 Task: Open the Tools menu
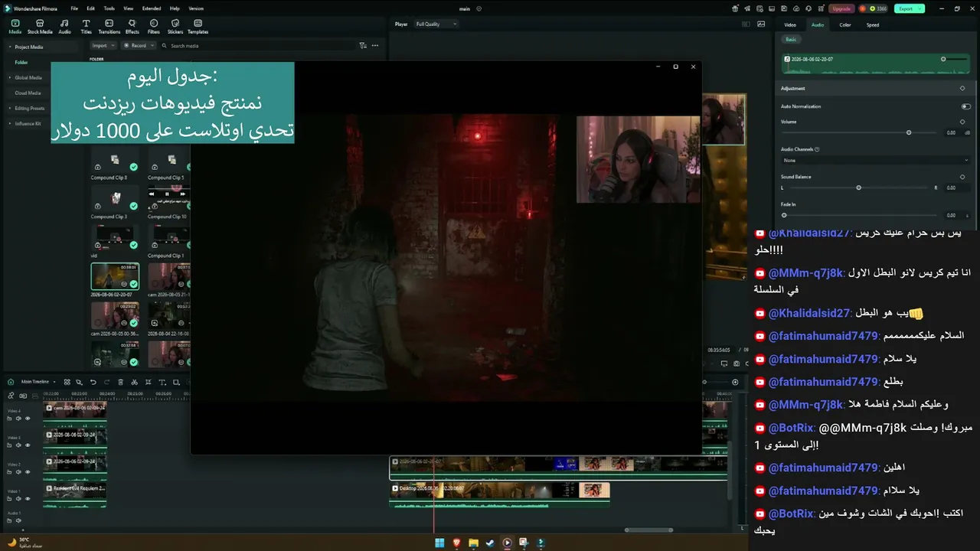(109, 8)
